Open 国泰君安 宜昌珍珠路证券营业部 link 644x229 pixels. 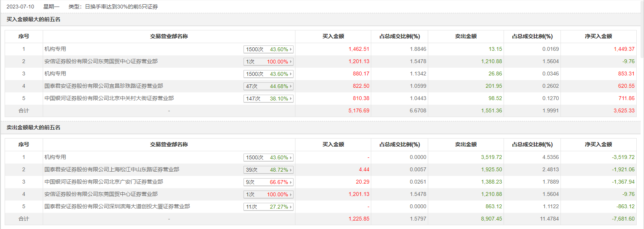[103, 86]
